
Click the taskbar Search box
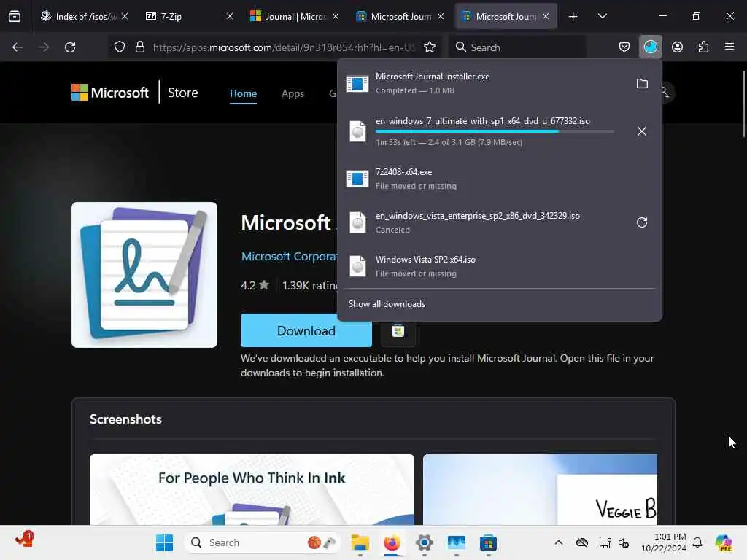[263, 542]
